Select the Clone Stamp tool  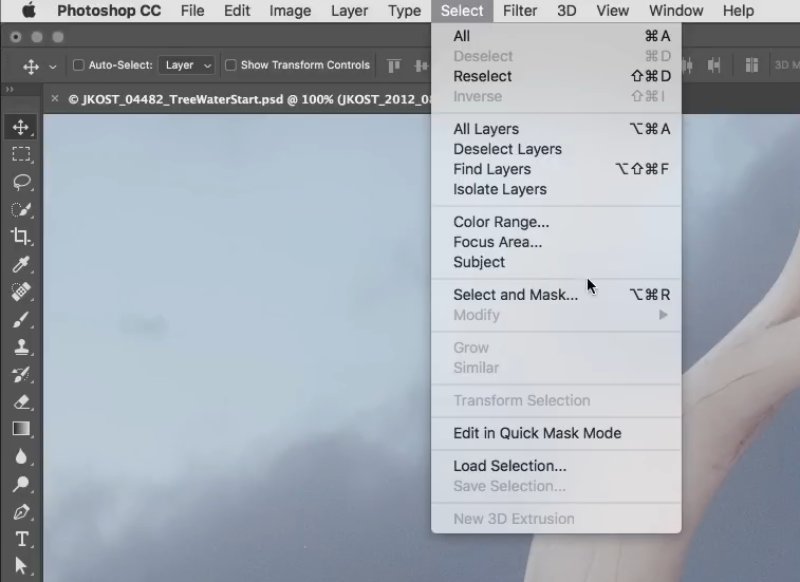pyautogui.click(x=21, y=347)
